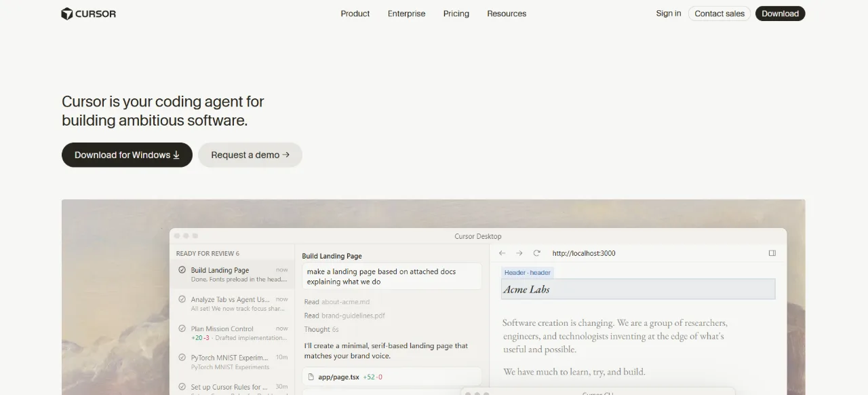Open the Resources menu
The width and height of the screenshot is (868, 395).
tap(507, 14)
